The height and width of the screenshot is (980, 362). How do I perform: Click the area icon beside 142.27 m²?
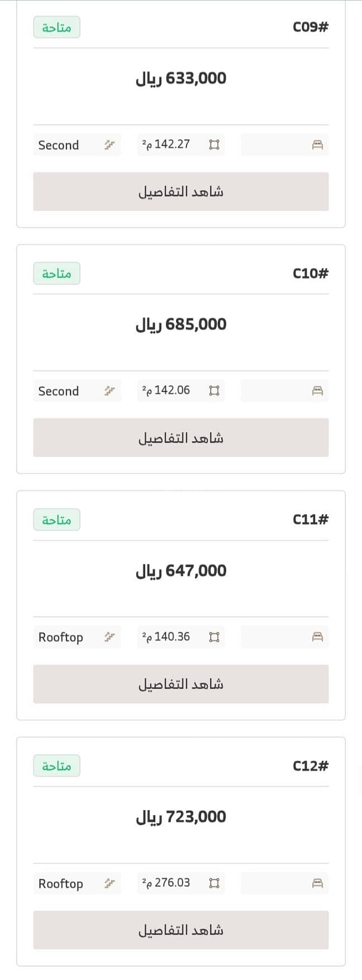coord(213,145)
